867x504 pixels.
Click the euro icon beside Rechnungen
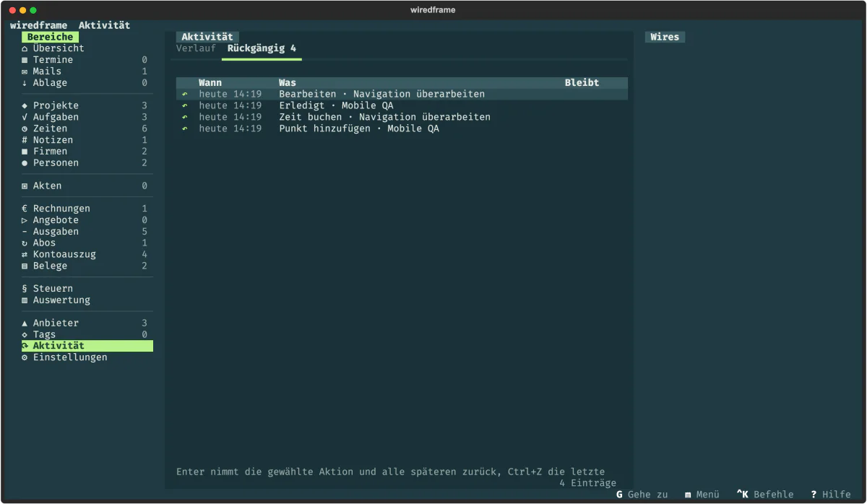[25, 209]
